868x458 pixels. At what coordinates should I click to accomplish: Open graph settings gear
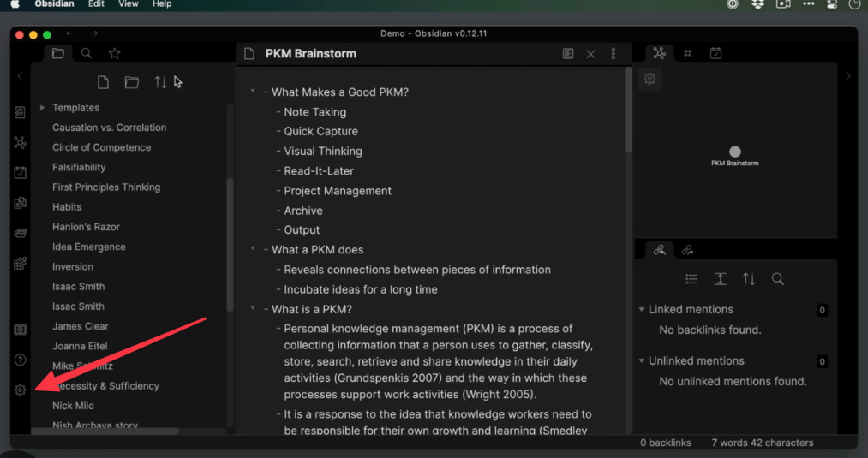(650, 79)
